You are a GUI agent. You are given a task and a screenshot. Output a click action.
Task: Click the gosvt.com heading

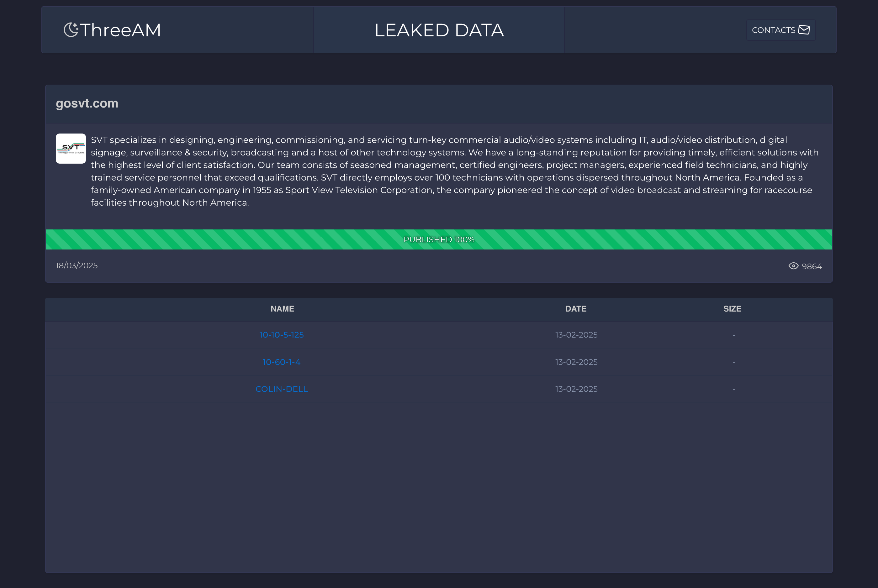[x=87, y=103]
